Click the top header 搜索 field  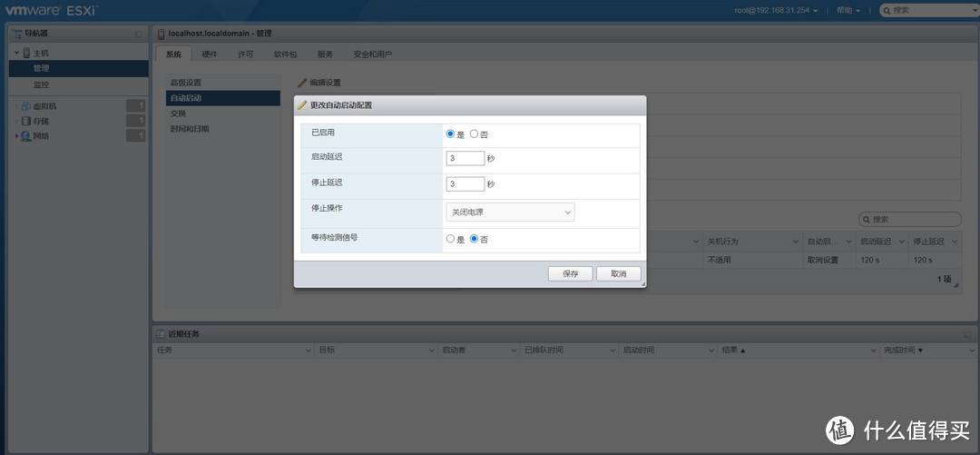tap(928, 11)
